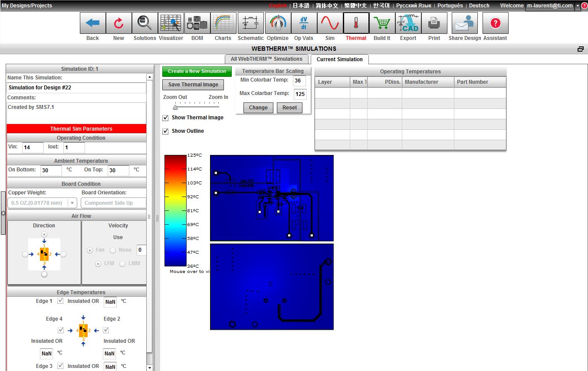Open My Designs/Projects link
Image resolution: width=588 pixels, height=371 pixels.
coord(27,6)
